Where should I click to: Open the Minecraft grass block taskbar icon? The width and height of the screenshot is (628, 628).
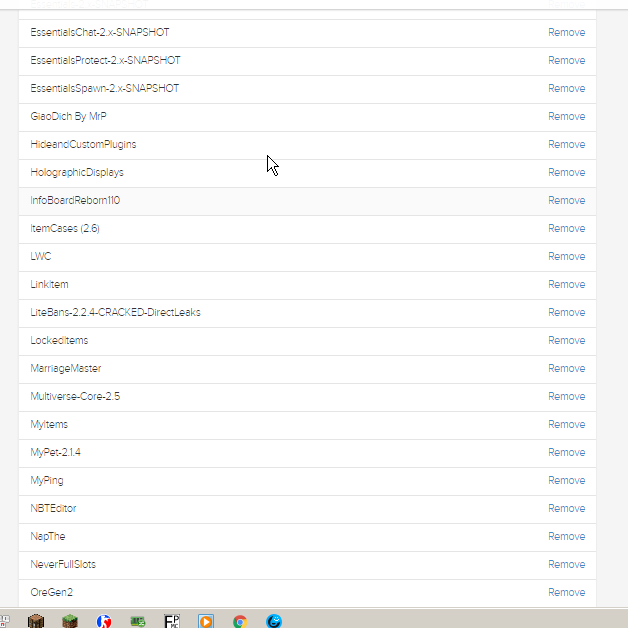70,621
